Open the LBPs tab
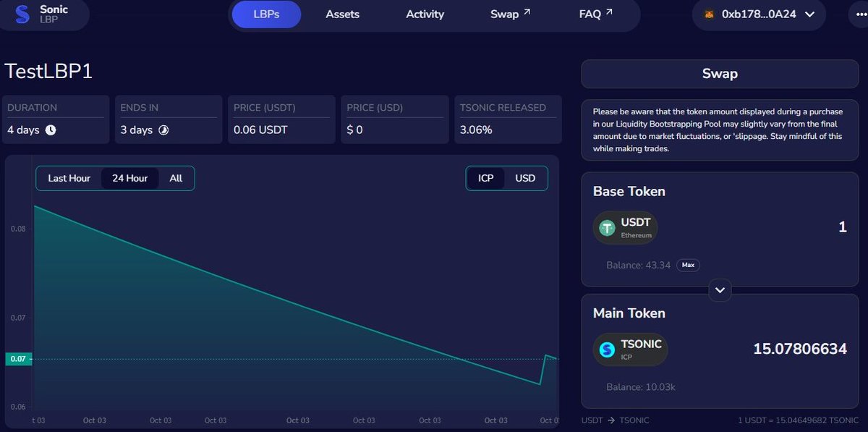868x432 pixels. tap(266, 14)
